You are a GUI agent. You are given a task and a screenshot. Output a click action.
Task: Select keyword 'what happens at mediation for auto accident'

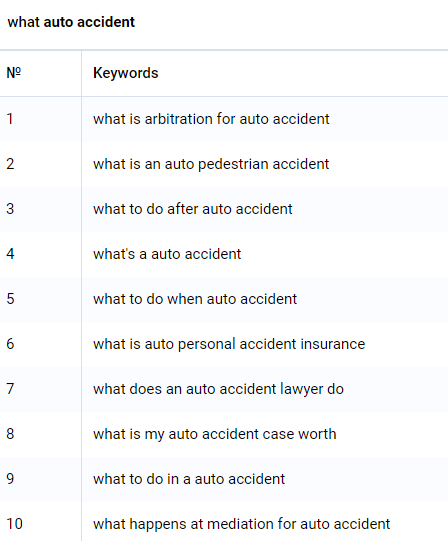(242, 524)
